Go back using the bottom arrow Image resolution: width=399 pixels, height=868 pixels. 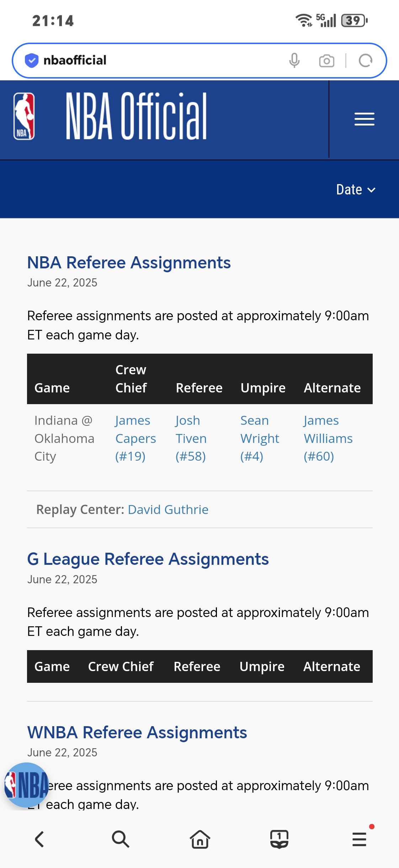pos(39,839)
